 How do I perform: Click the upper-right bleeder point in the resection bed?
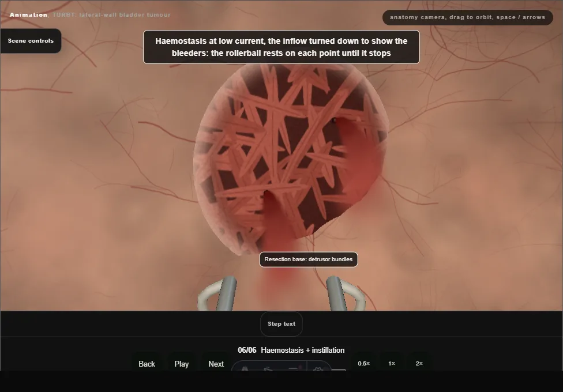(334, 121)
